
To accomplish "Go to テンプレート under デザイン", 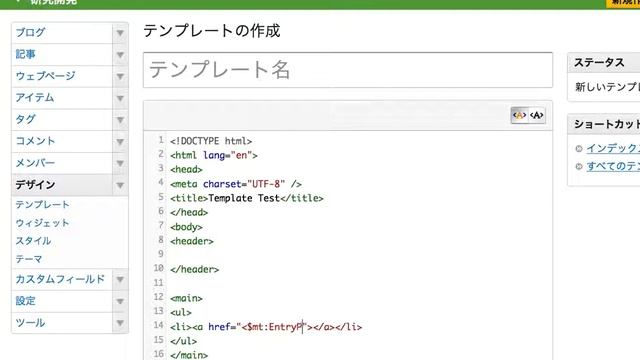I will pos(42,204).
